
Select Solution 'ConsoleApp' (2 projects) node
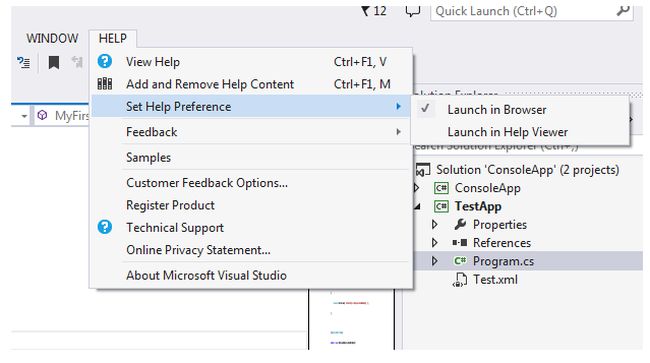527,170
